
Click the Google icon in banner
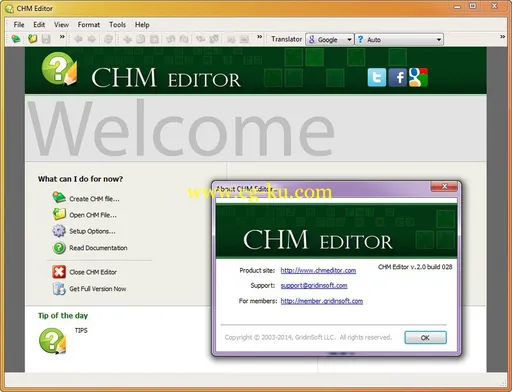pos(418,77)
